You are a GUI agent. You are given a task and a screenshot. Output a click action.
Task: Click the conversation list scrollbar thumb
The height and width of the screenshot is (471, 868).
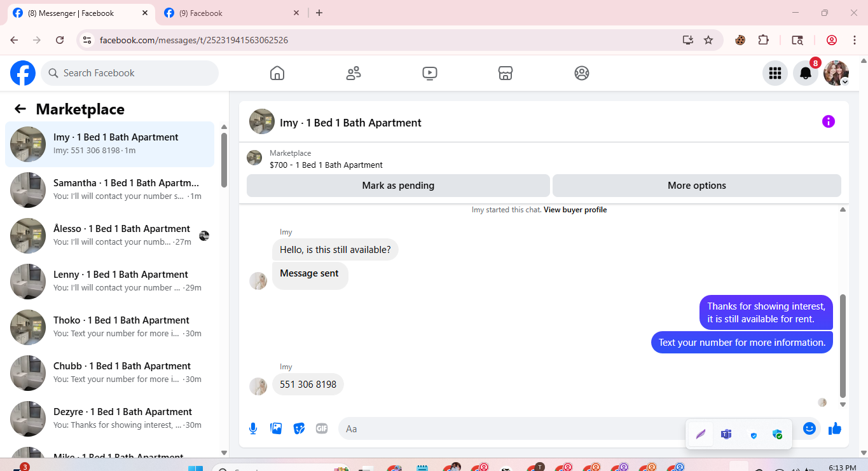(x=224, y=160)
